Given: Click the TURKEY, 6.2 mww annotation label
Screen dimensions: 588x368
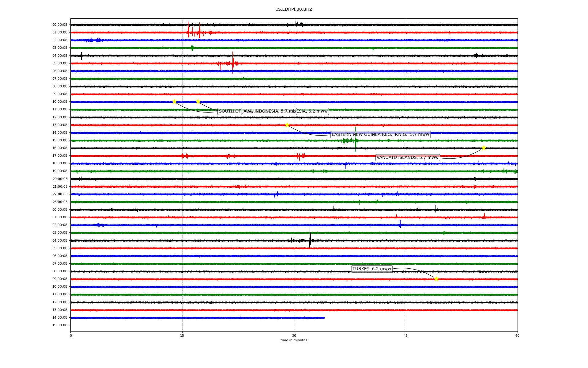Looking at the screenshot, I should (x=372, y=269).
